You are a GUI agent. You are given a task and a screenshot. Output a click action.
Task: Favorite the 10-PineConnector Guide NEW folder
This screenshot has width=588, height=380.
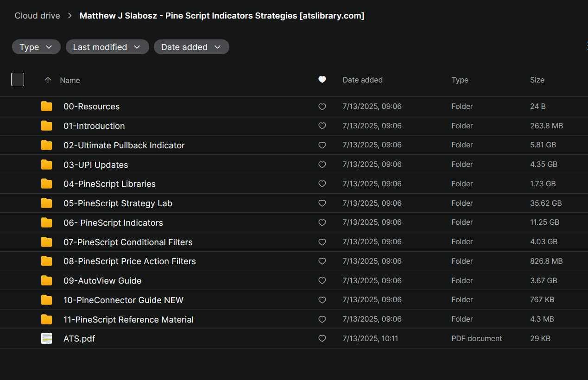(x=322, y=300)
